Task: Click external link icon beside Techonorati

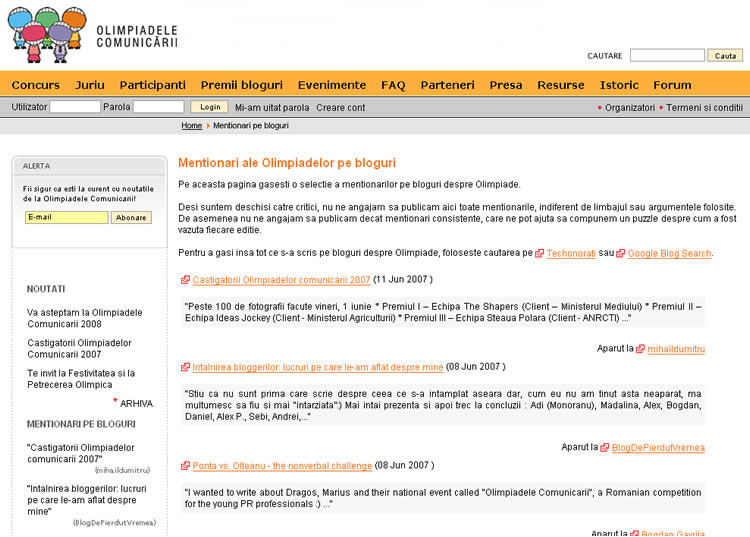Action: click(539, 253)
